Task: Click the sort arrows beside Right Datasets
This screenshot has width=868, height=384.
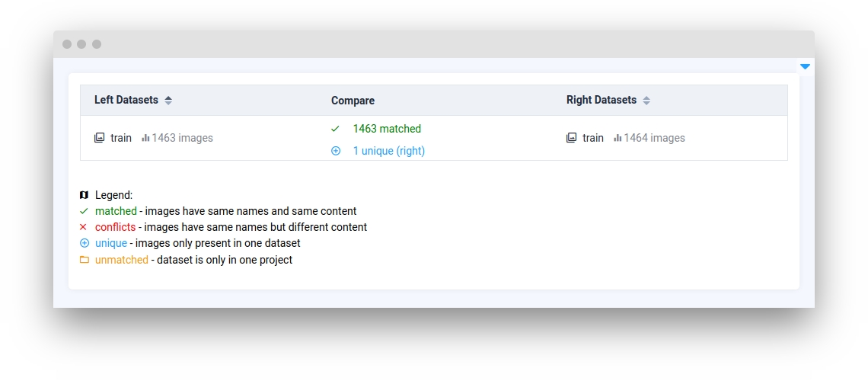Action: (646, 101)
